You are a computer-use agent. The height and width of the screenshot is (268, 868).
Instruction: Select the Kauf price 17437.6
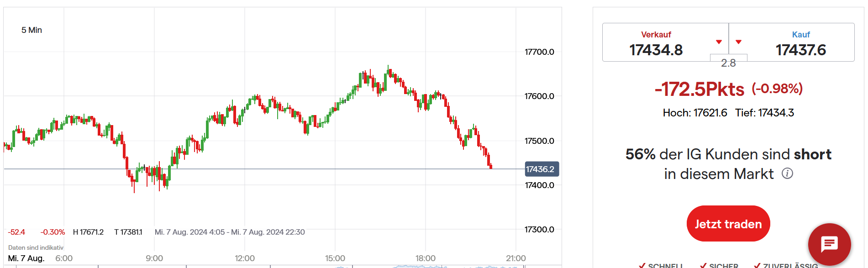pos(800,50)
